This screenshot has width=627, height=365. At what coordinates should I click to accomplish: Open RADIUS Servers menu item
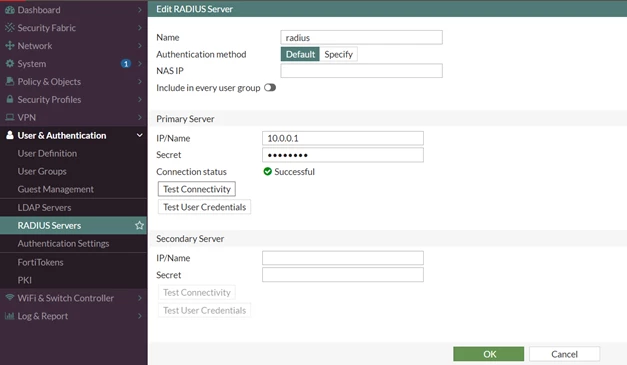pyautogui.click(x=74, y=225)
